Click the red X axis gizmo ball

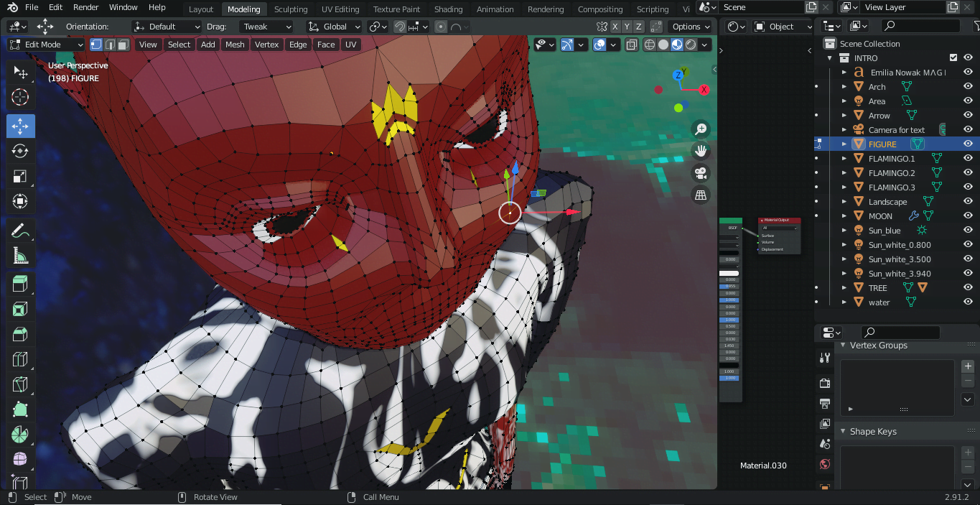(704, 90)
